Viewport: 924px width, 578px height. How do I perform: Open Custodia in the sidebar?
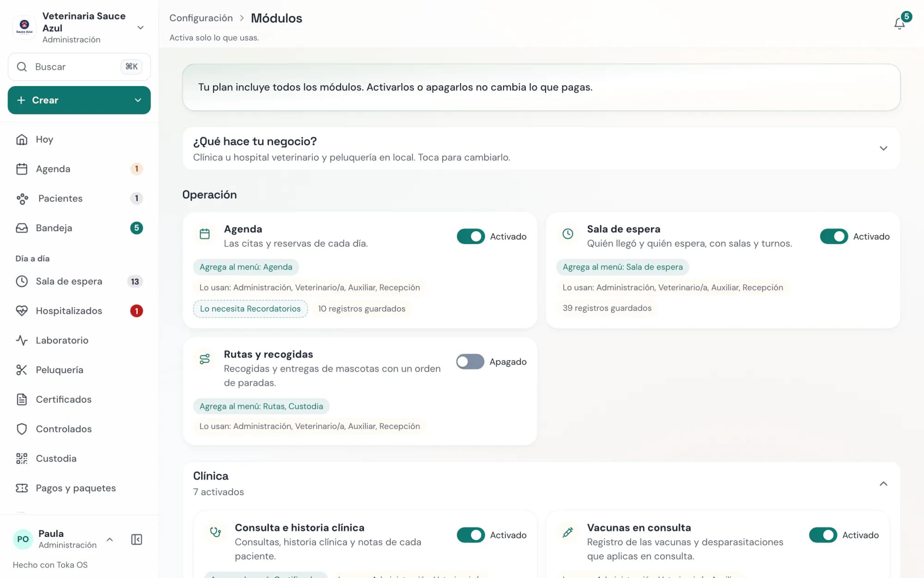coord(79,459)
